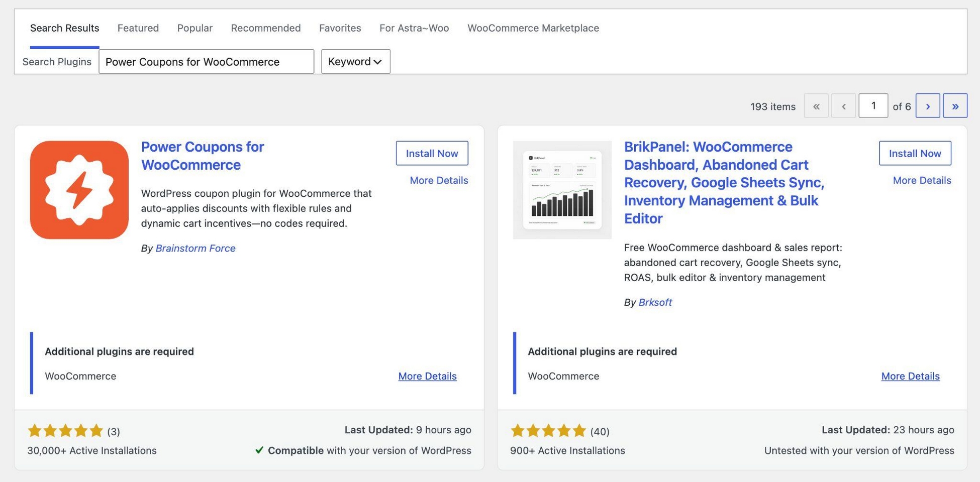Open the Popular plugins tab
Screen dimensions: 980x482
[x=195, y=28]
